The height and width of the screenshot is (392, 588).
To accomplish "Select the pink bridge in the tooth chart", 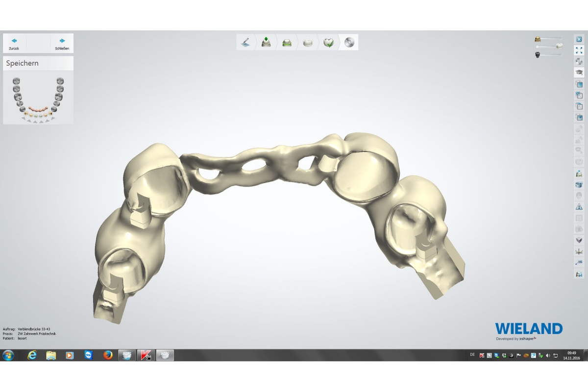I will tap(38, 108).
